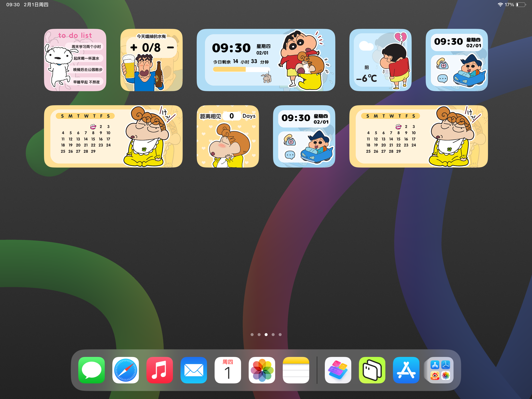Tap the Wi-Fi status icon
Image resolution: width=532 pixels, height=399 pixels.
[x=500, y=4]
